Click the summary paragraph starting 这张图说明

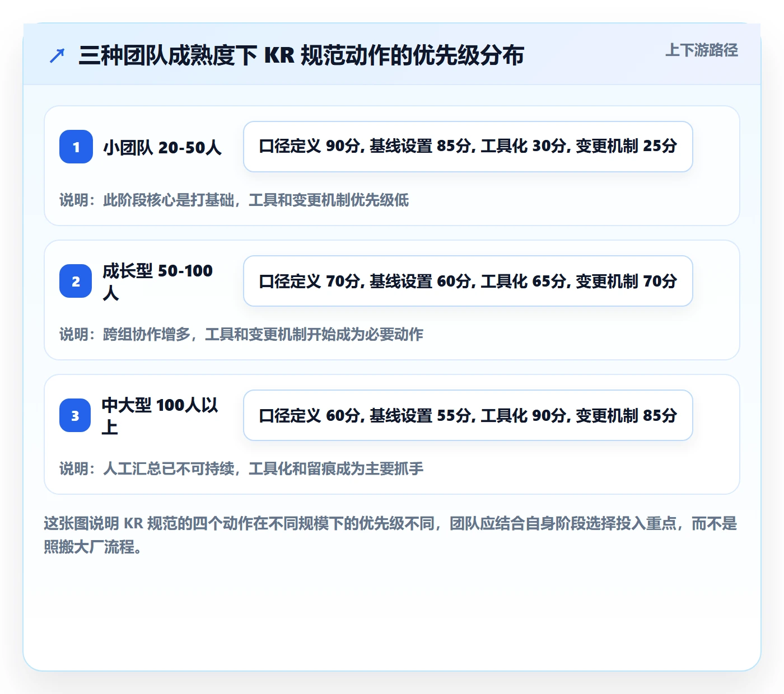coord(390,535)
